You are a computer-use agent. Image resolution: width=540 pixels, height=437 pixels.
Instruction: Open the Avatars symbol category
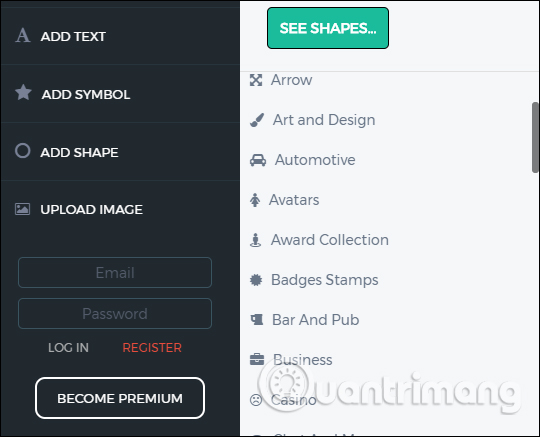294,200
